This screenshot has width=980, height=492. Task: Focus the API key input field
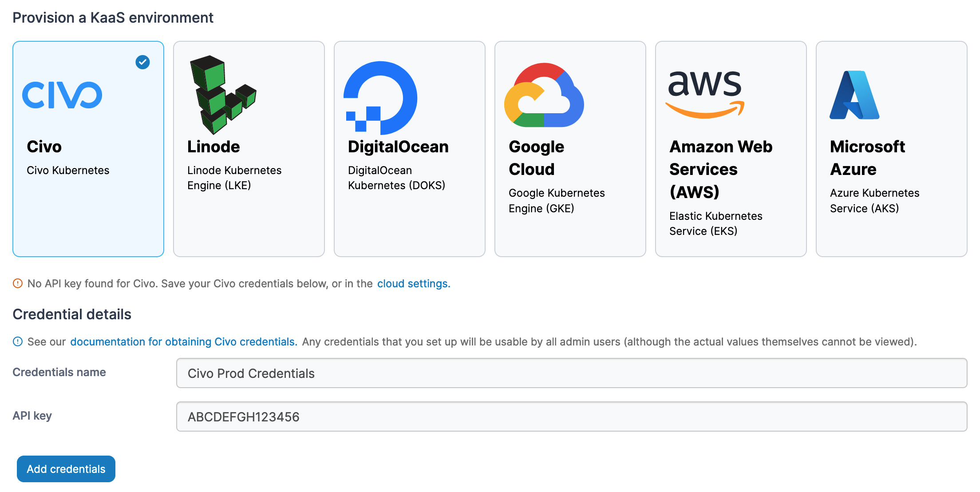click(571, 417)
